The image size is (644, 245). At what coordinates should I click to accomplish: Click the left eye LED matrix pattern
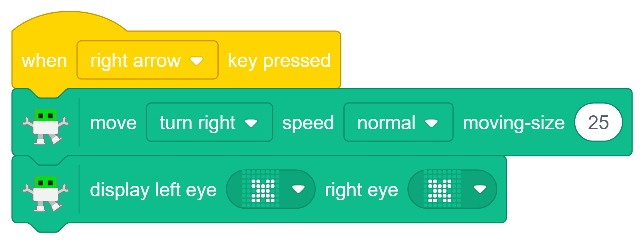pos(261,190)
